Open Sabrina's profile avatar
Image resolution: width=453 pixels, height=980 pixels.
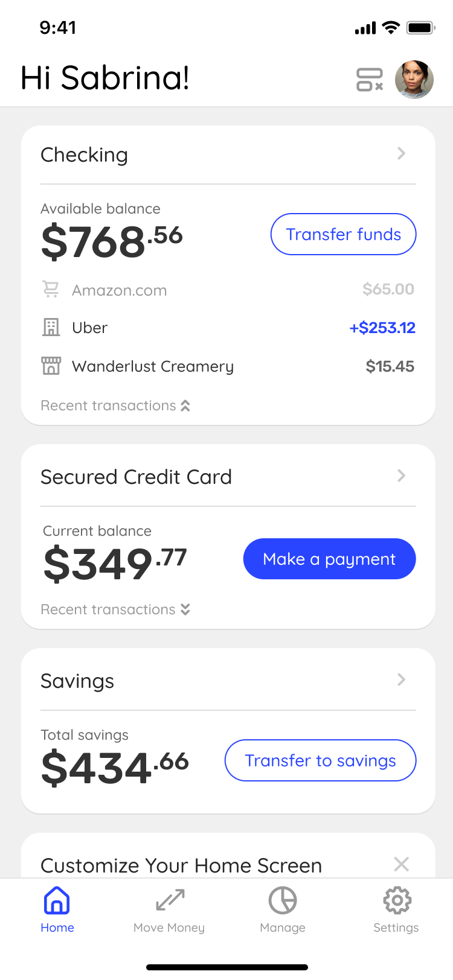coord(414,80)
